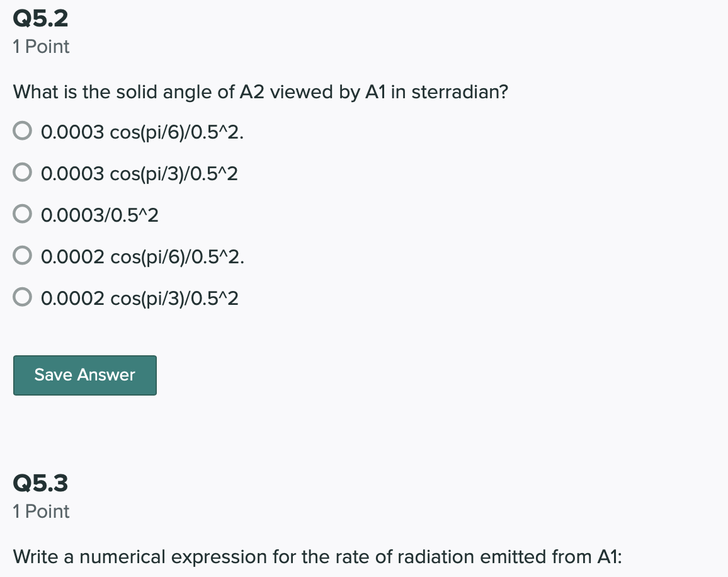This screenshot has width=728, height=577.
Task: Click the radio circle beside the first answer
Action: (22, 130)
